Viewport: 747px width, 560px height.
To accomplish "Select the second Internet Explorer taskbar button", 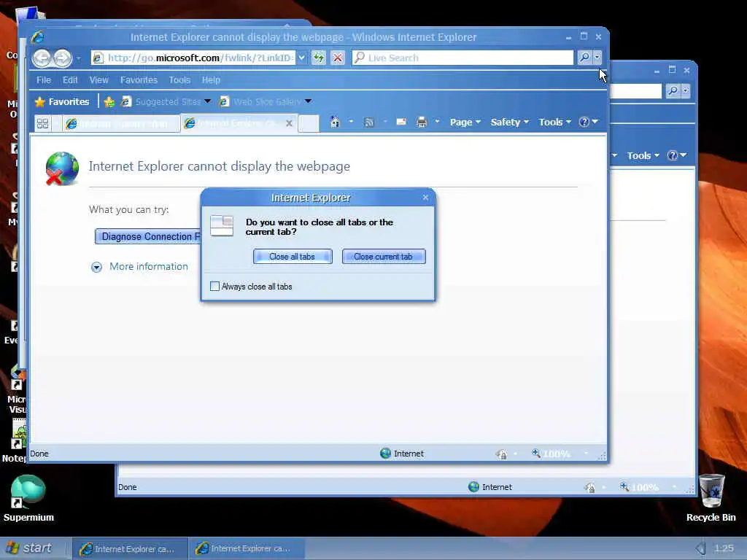I will 247,549.
